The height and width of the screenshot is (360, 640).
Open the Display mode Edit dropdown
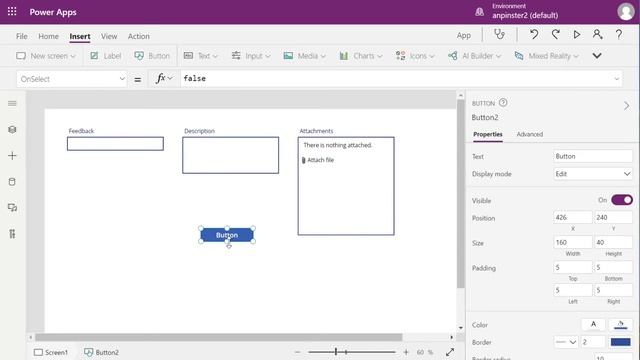click(593, 174)
